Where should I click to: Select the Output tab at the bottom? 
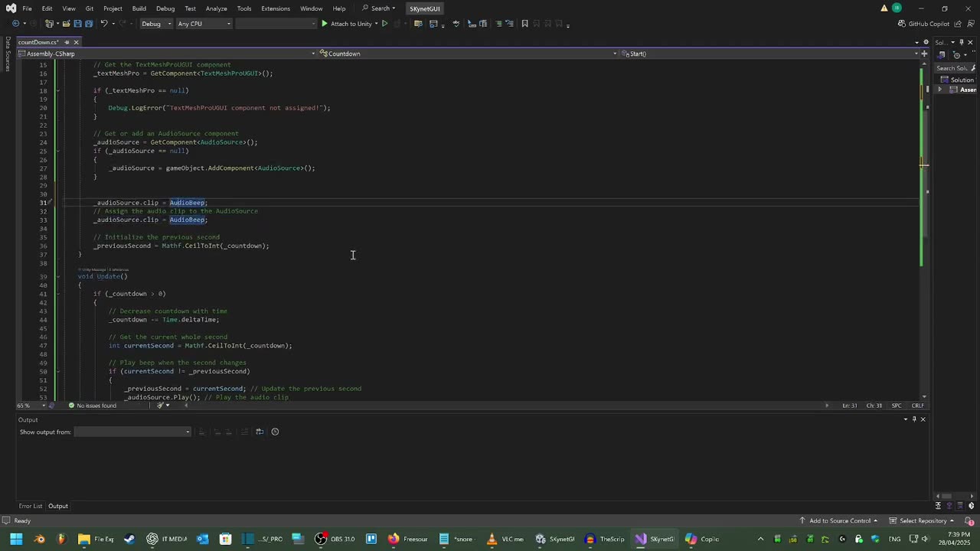[58, 506]
